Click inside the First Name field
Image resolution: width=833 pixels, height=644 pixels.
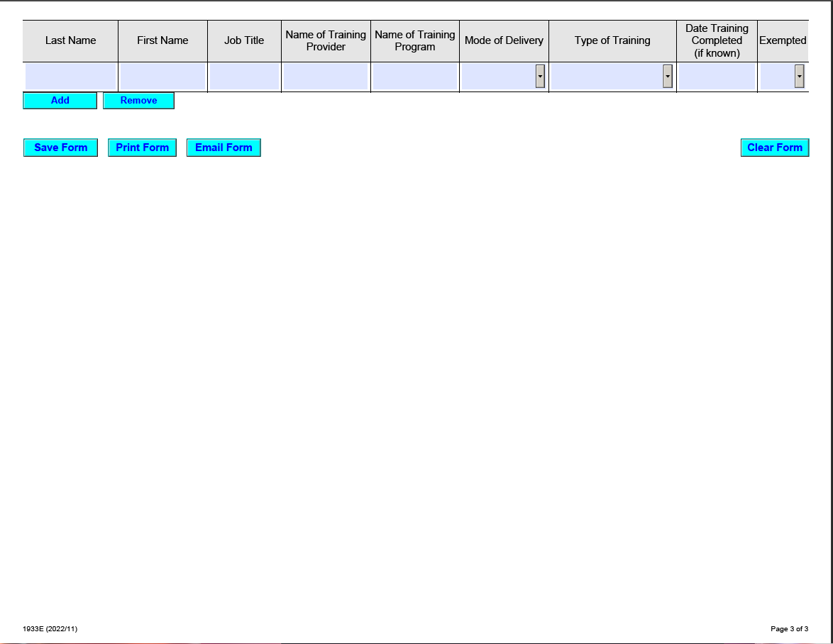tap(162, 75)
